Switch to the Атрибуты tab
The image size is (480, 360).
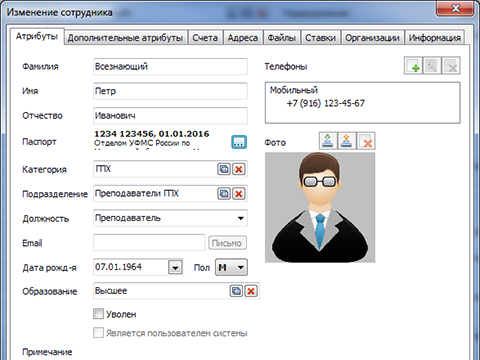coord(37,36)
